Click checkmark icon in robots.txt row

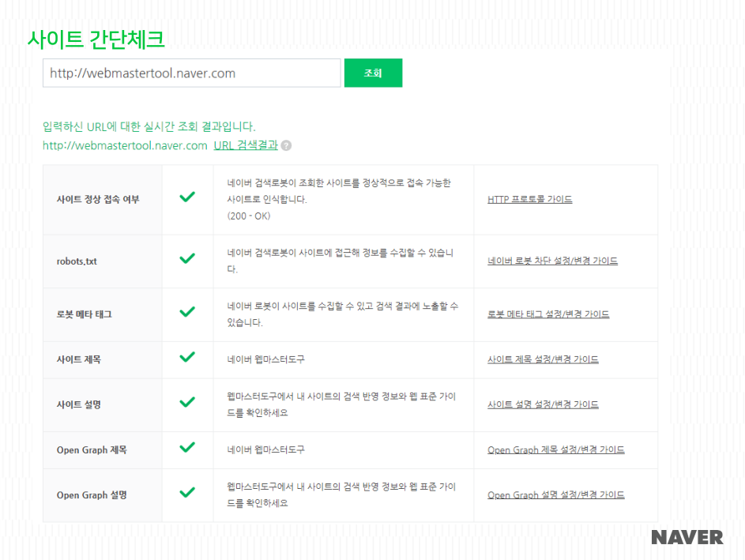(x=187, y=258)
